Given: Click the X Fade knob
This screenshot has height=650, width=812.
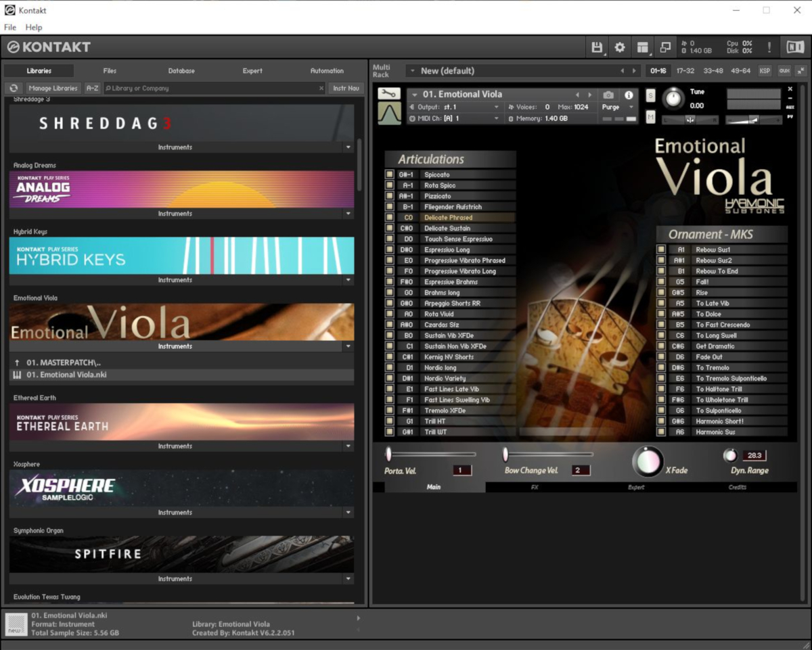Looking at the screenshot, I should click(x=648, y=461).
